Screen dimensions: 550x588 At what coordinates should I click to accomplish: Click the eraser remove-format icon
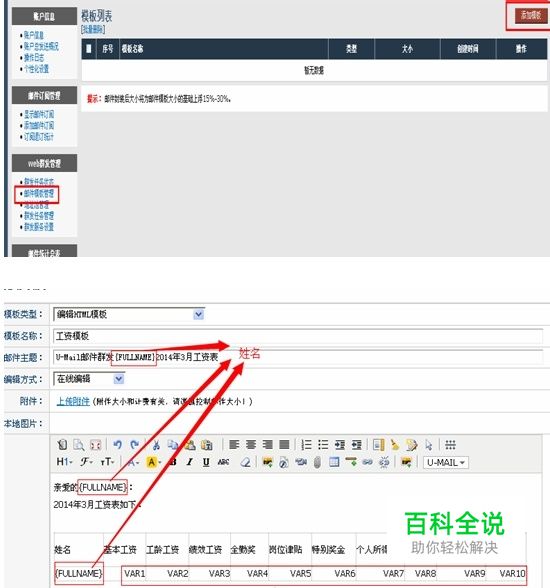coord(246,462)
